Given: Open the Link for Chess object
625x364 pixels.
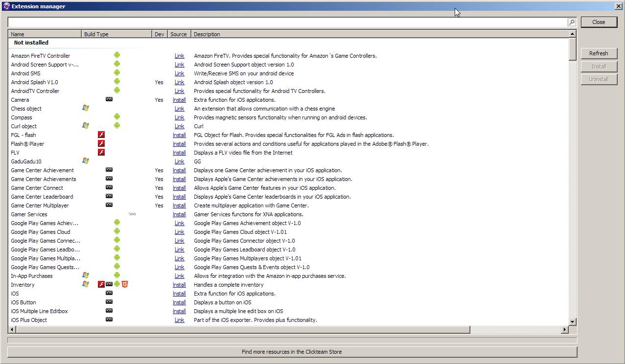Looking at the screenshot, I should tap(180, 109).
